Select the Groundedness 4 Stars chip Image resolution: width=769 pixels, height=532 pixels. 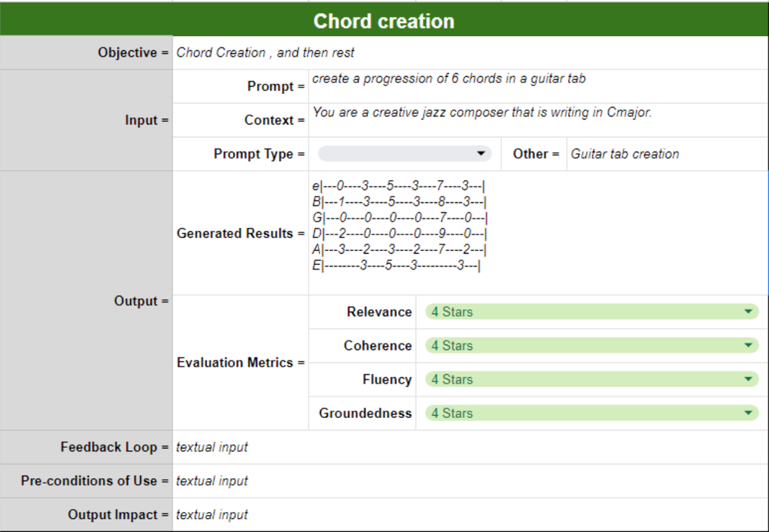point(592,413)
